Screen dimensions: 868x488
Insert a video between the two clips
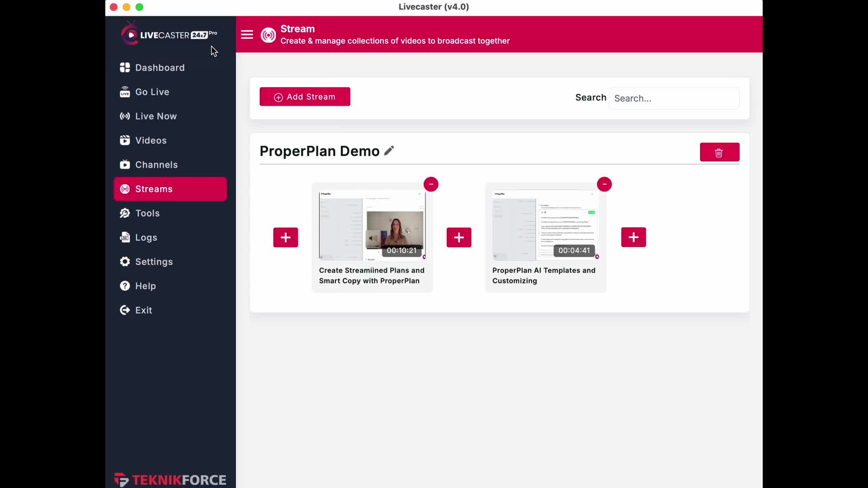click(459, 238)
